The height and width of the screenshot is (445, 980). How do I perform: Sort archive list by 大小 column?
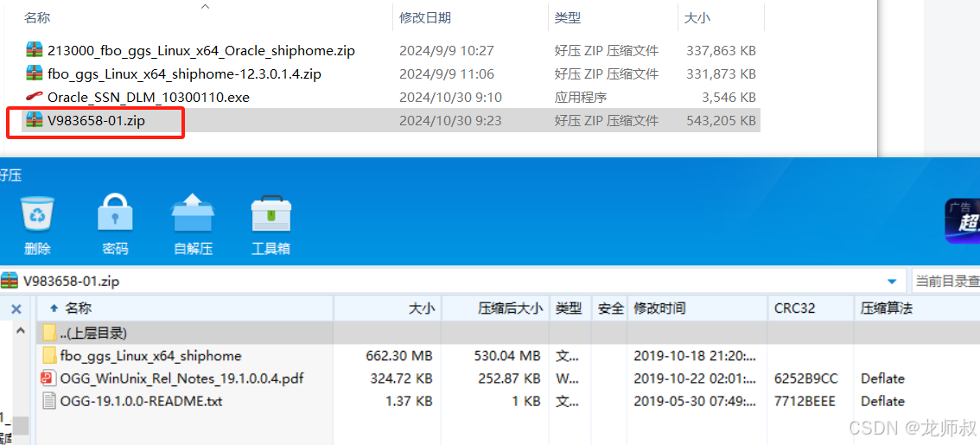tap(387, 308)
